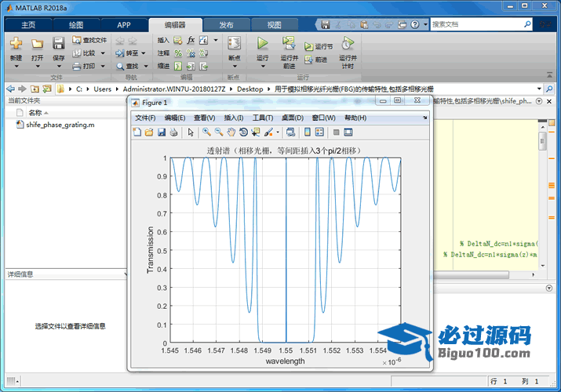This screenshot has width=561, height=392.
Task: Toggle the zoom out magnifier tool
Action: point(219,132)
